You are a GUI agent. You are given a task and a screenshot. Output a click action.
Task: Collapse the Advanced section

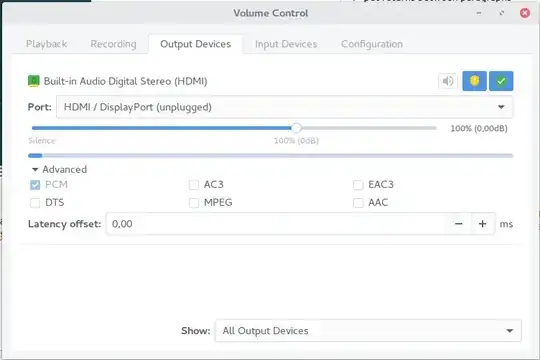click(59, 169)
